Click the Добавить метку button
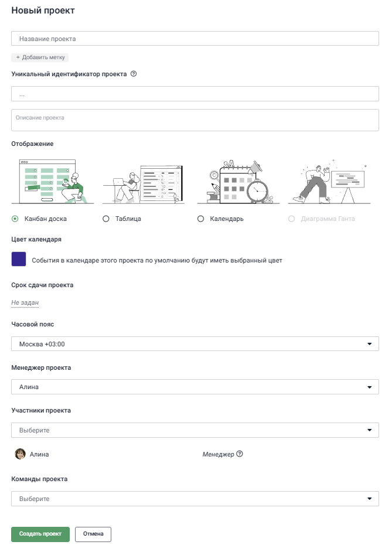 coord(40,57)
